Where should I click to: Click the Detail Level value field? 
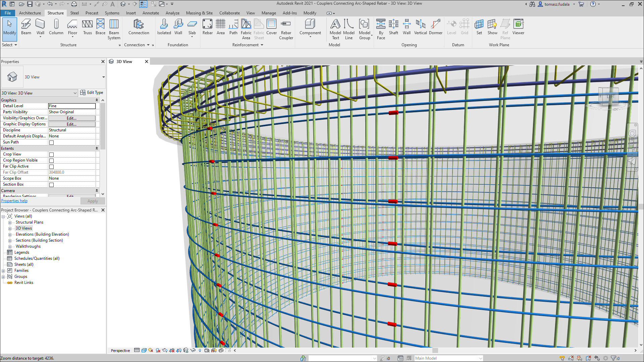[x=72, y=106]
